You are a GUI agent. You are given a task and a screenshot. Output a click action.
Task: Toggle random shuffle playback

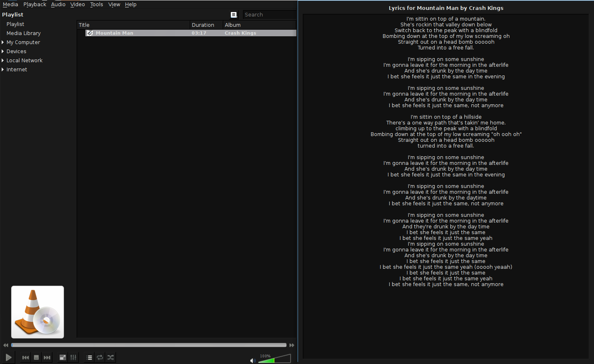point(111,357)
